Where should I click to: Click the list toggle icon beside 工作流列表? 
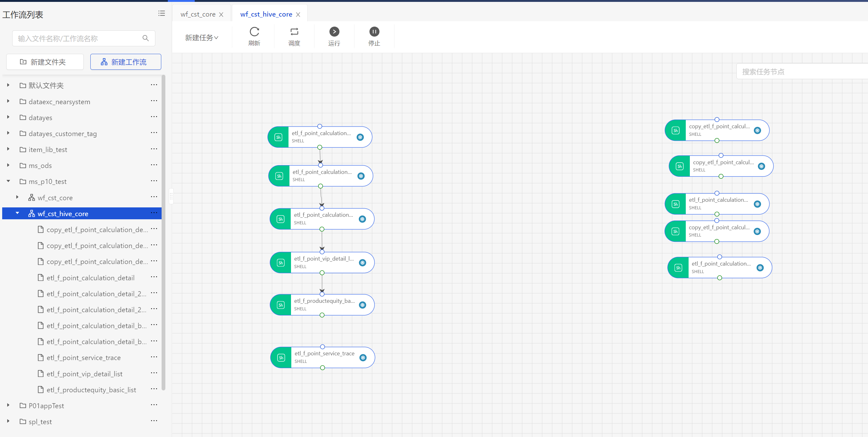[x=162, y=13]
